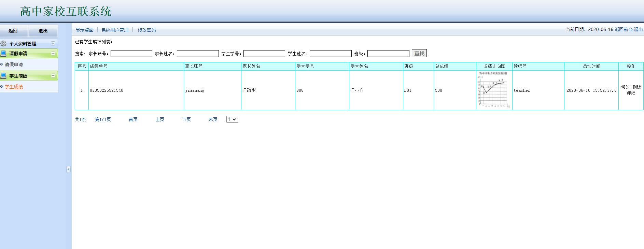Focus the 学生姓名 search field
This screenshot has height=249, width=644.
coord(331,54)
